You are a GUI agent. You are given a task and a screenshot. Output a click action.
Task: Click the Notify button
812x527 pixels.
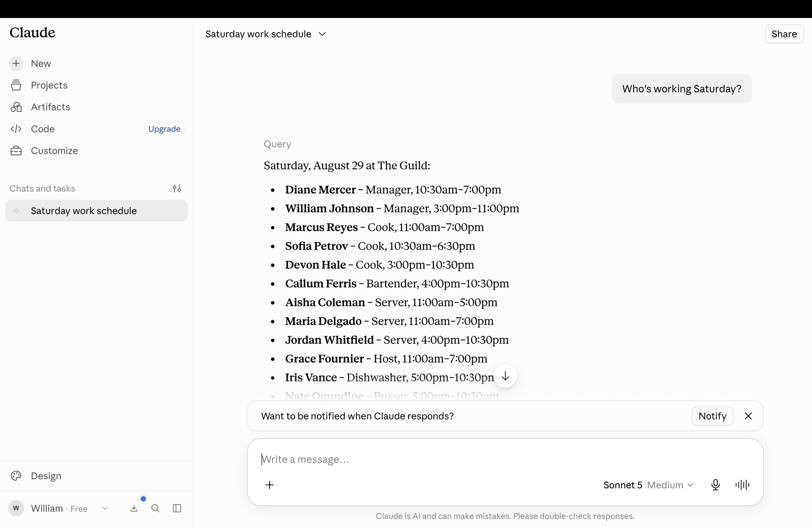(x=712, y=416)
